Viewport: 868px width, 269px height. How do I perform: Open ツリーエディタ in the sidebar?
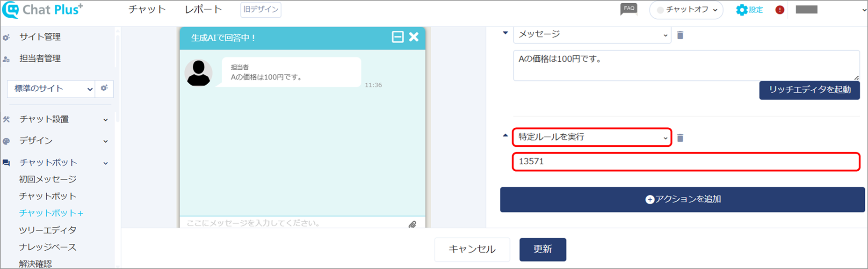tap(48, 230)
